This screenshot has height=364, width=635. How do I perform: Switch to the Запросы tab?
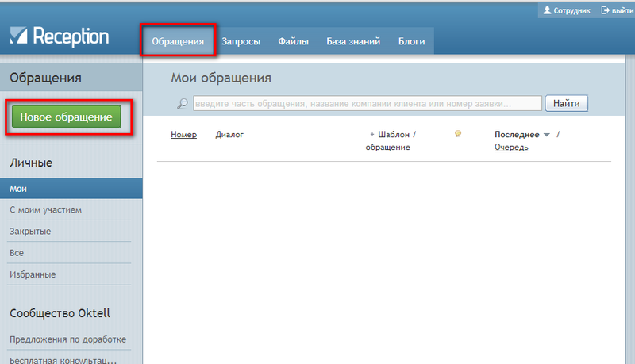[x=241, y=41]
